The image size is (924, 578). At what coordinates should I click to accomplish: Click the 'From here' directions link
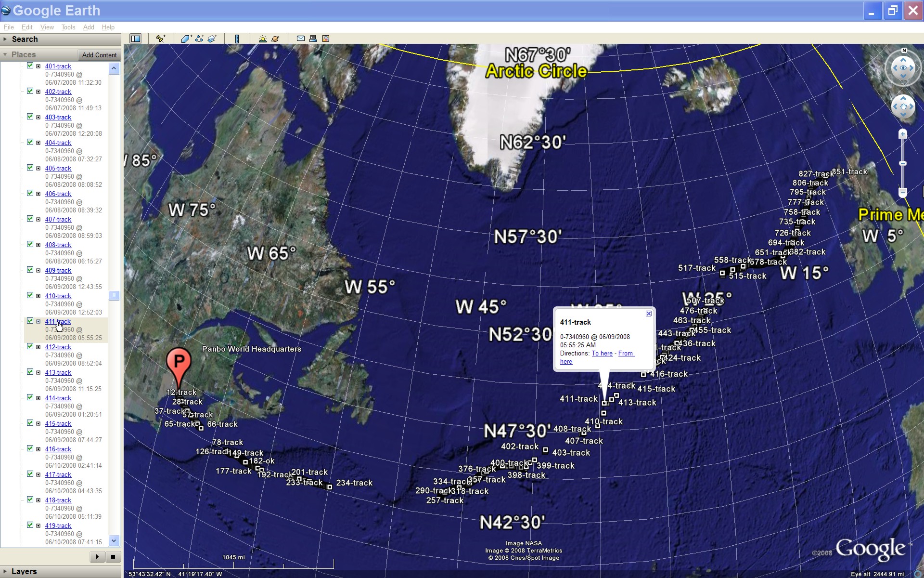coord(597,357)
